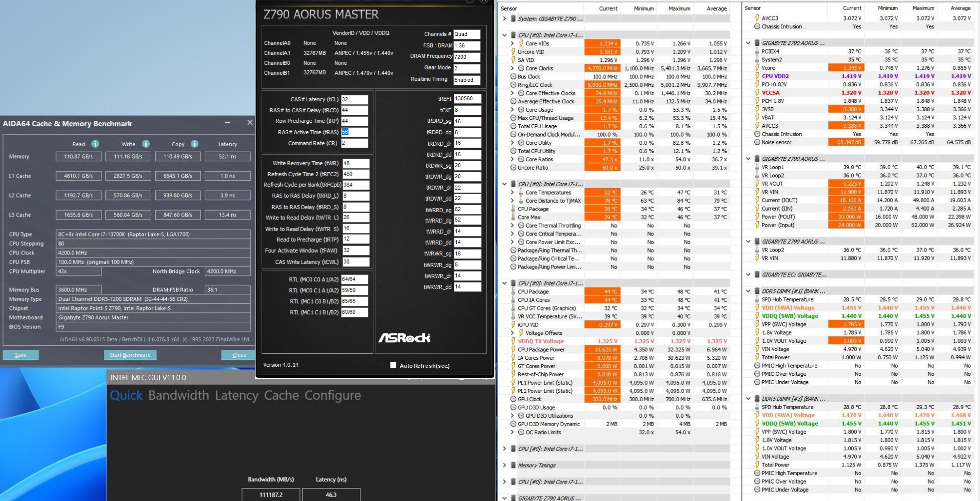Click the RAS# Active Time (tRAS) field
Image resolution: width=980 pixels, height=501 pixels.
(354, 132)
